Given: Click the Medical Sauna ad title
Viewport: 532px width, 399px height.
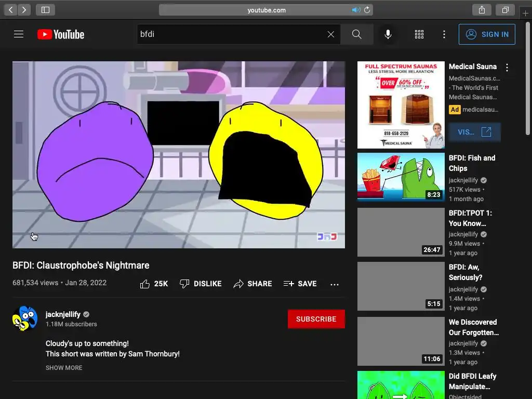Looking at the screenshot, I should tap(473, 66).
